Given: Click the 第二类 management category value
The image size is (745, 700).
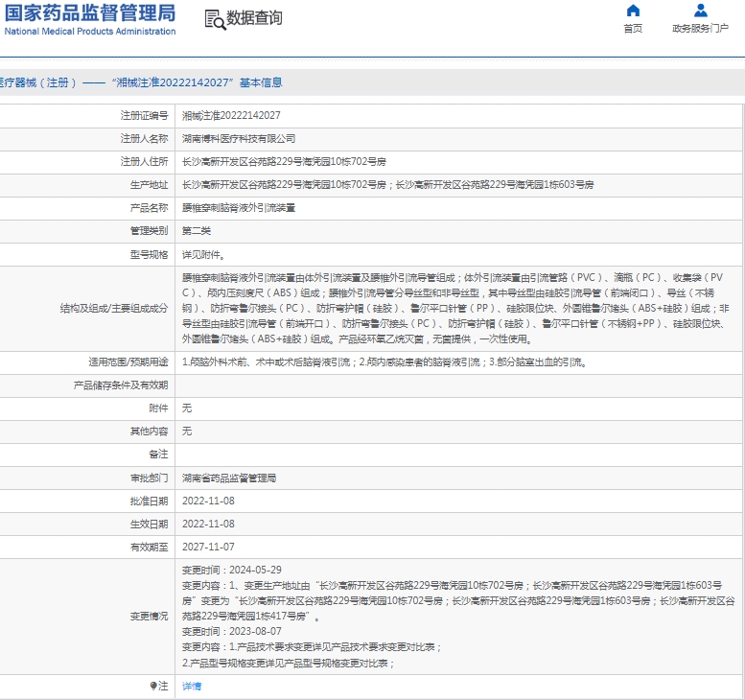Looking at the screenshot, I should tap(197, 231).
